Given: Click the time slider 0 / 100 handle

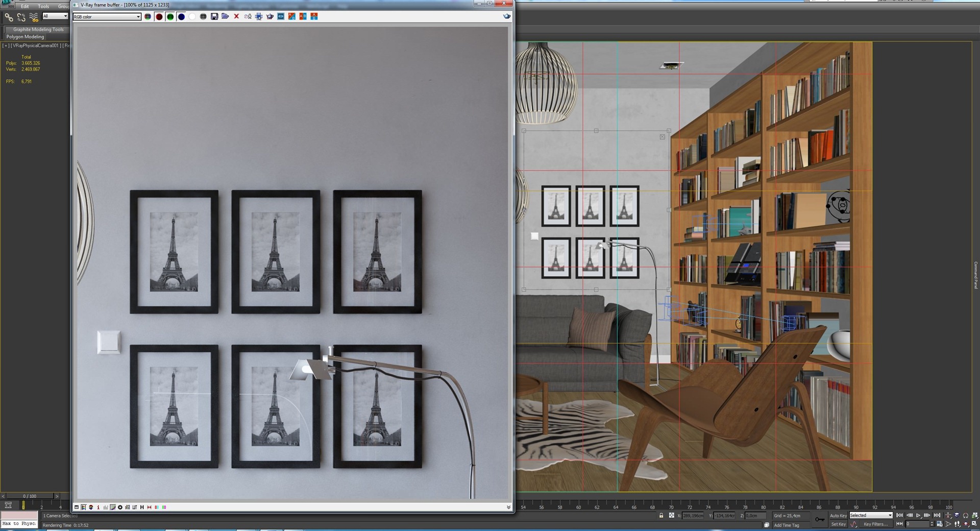Looking at the screenshot, I should point(30,496).
